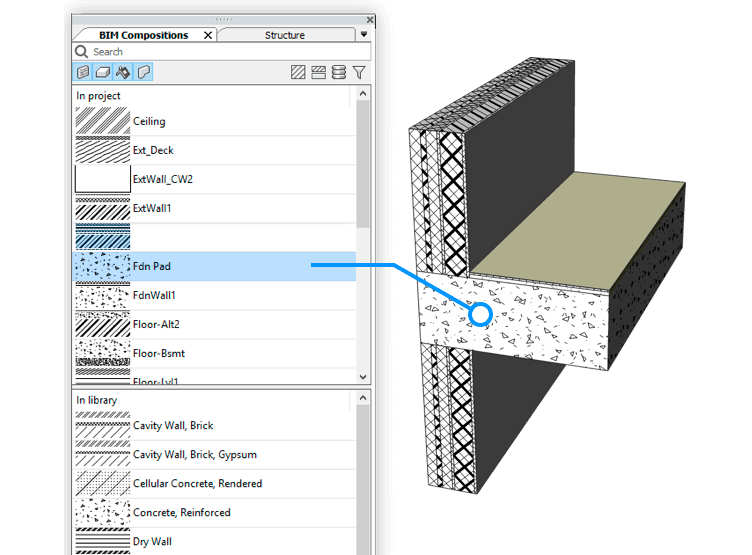This screenshot has height=555, width=752.
Task: Select Cavity Wall, Brick from library
Action: (x=214, y=425)
